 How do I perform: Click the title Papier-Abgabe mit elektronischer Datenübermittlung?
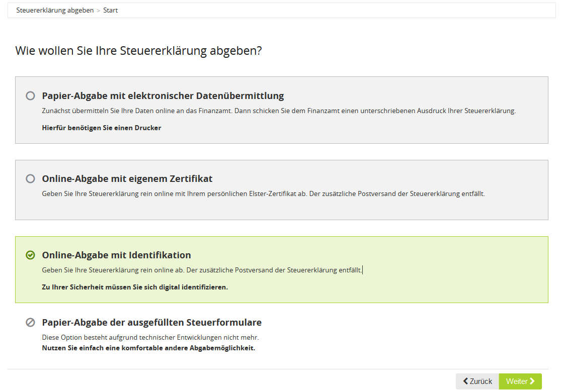pos(163,95)
